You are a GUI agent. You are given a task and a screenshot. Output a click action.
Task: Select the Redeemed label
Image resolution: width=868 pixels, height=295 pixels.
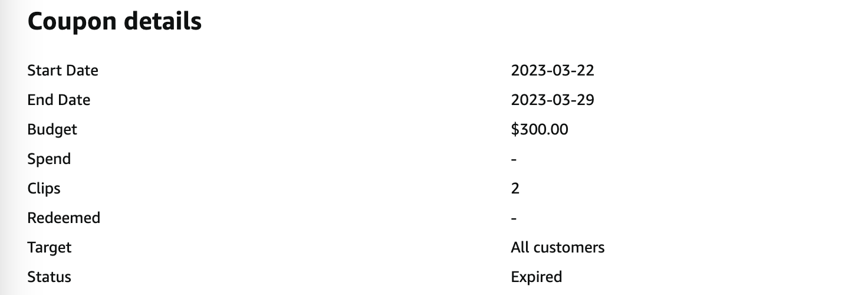coord(64,218)
